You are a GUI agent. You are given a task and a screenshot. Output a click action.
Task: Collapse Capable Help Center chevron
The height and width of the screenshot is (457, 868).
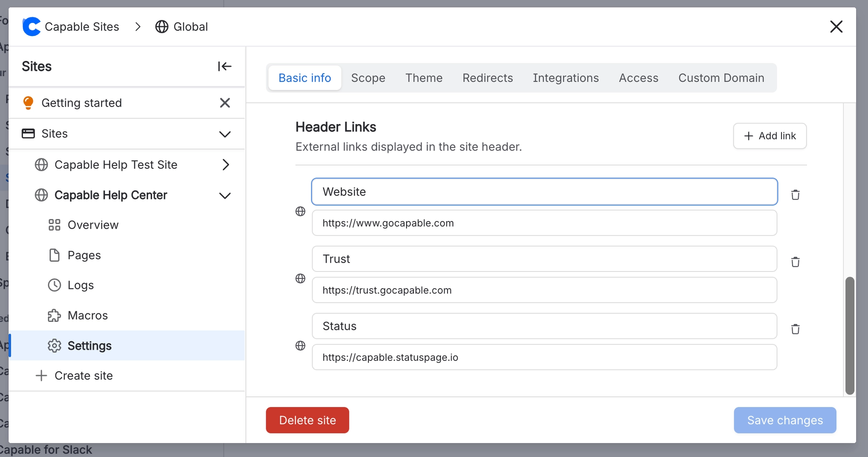[x=225, y=196]
